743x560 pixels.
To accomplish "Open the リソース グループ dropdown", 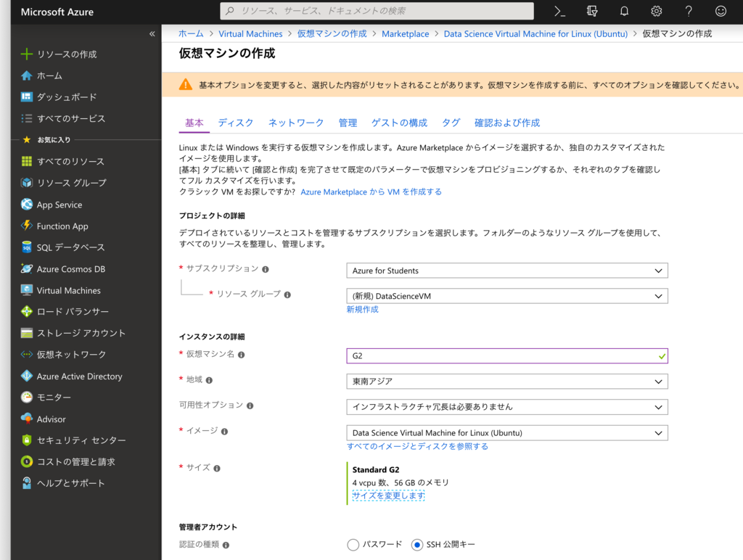I will pyautogui.click(x=507, y=296).
